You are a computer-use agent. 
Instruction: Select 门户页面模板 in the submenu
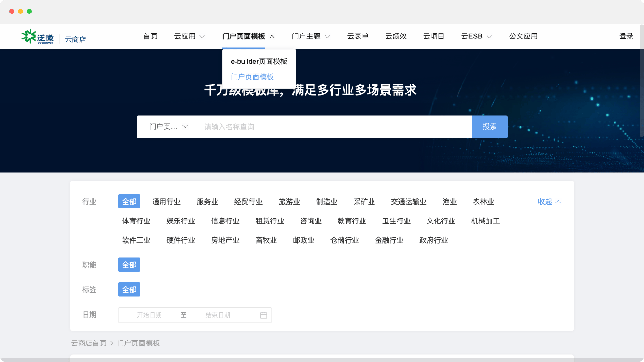click(x=252, y=77)
